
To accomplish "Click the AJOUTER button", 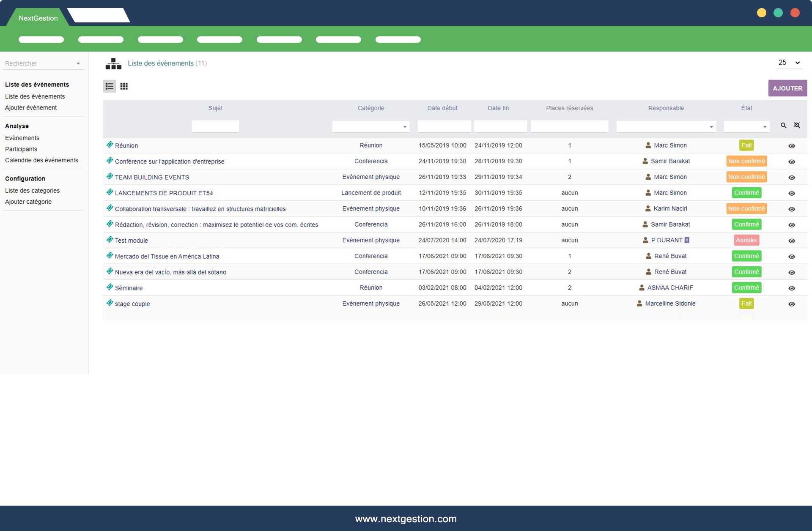I will (787, 88).
